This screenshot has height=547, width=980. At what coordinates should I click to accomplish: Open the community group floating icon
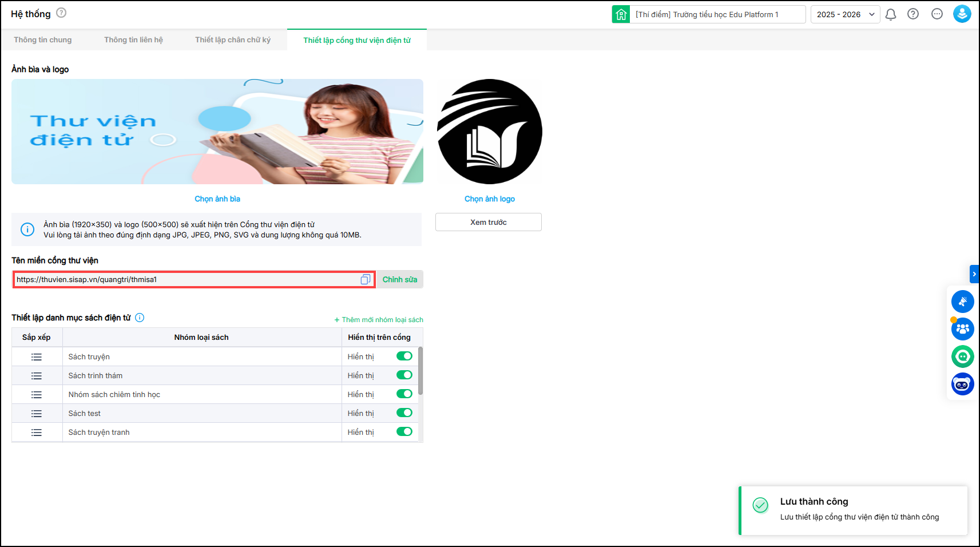coord(962,329)
